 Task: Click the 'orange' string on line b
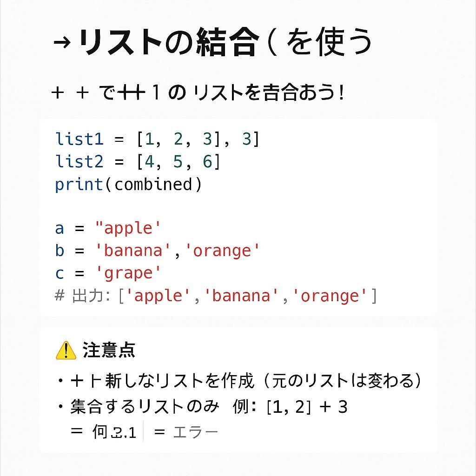(222, 251)
